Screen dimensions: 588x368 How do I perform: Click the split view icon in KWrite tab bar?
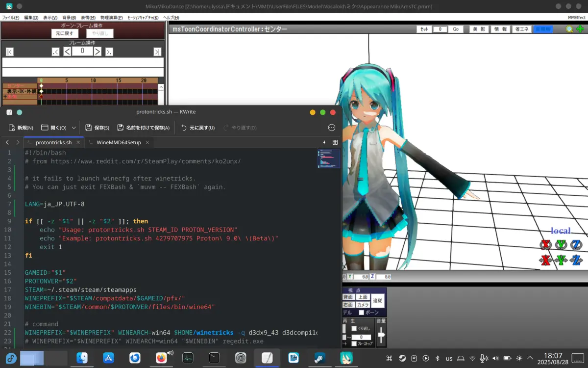click(x=335, y=142)
